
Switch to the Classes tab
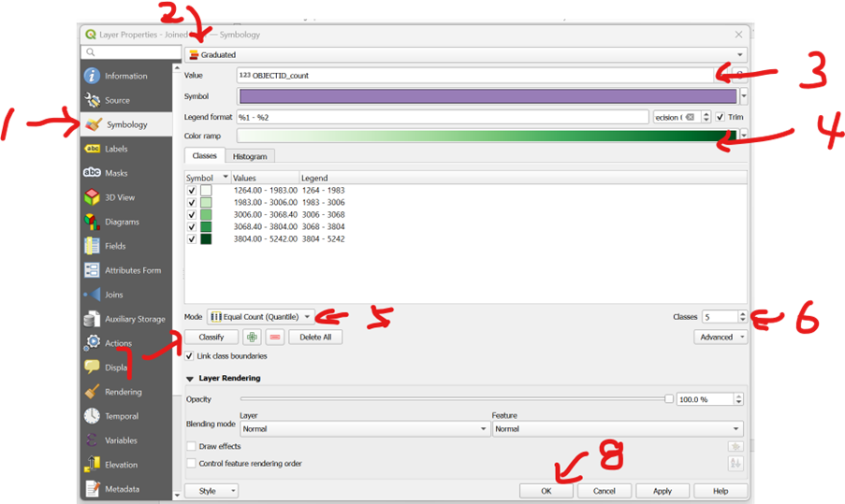pos(204,155)
